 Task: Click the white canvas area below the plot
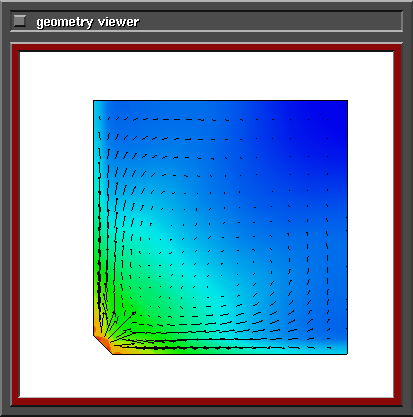(x=207, y=376)
